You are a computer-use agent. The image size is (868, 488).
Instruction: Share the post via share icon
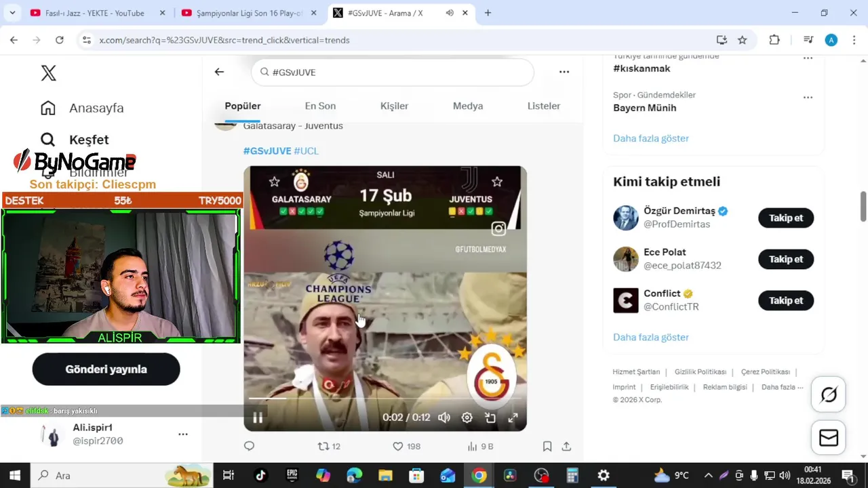pyautogui.click(x=566, y=446)
